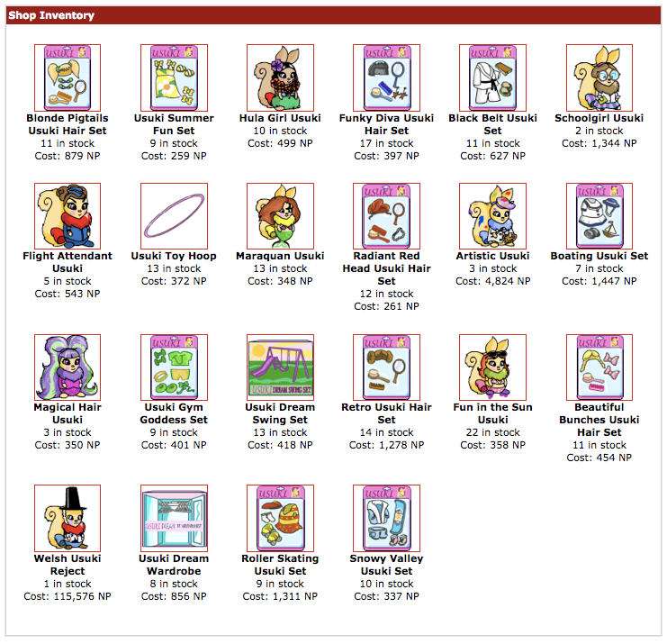Pick the Usuki Dream Swing Set picture
The width and height of the screenshot is (667, 644).
(x=280, y=367)
